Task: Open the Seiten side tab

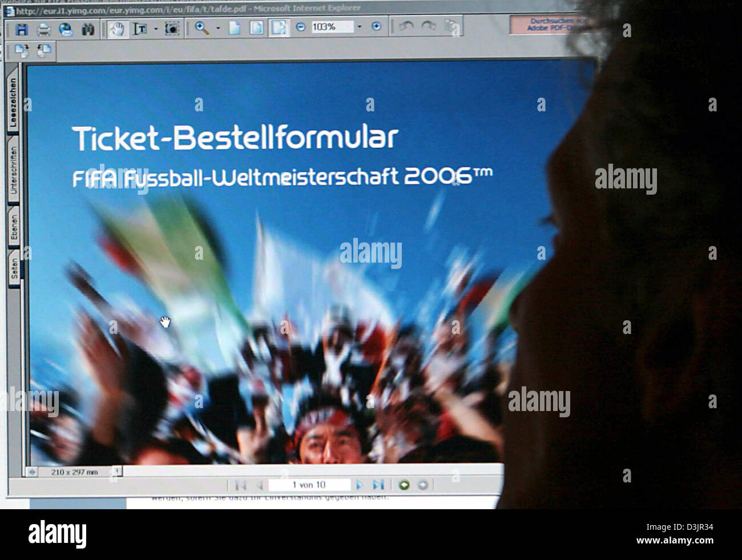Action: [14, 269]
